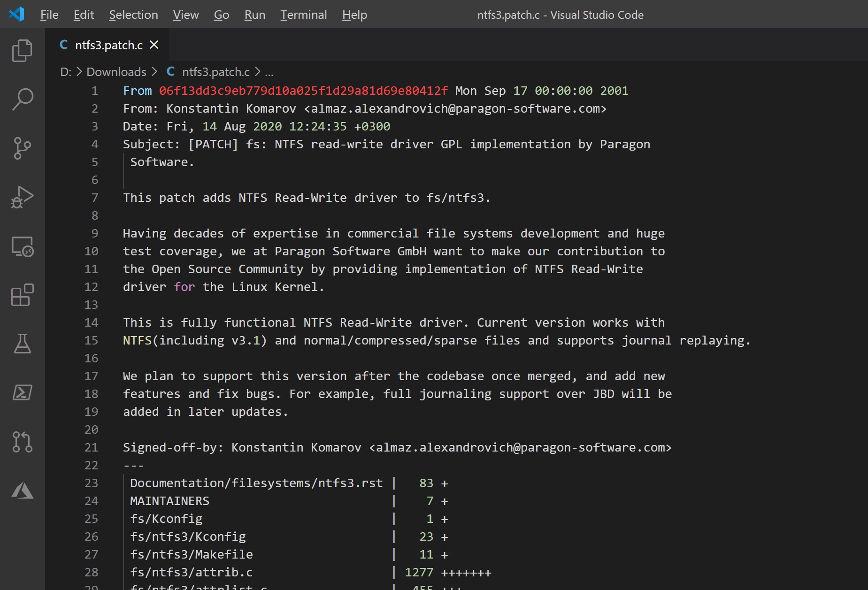Open the Selection menu
Viewport: 868px width, 590px height.
click(133, 15)
